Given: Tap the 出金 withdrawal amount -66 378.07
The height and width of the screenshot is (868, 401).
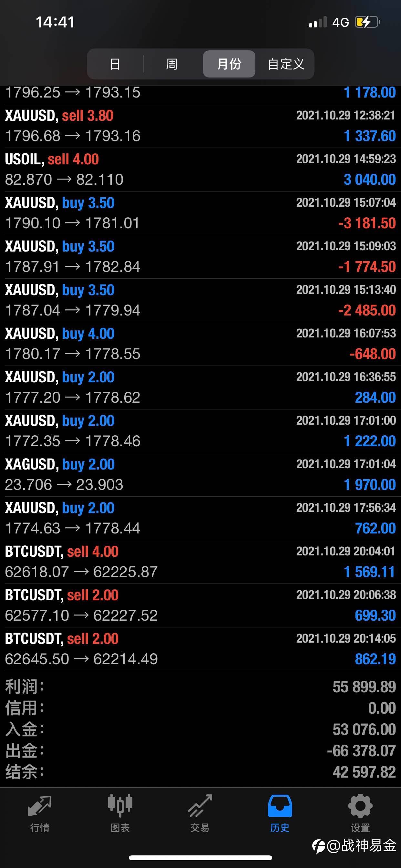Looking at the screenshot, I should (x=361, y=750).
